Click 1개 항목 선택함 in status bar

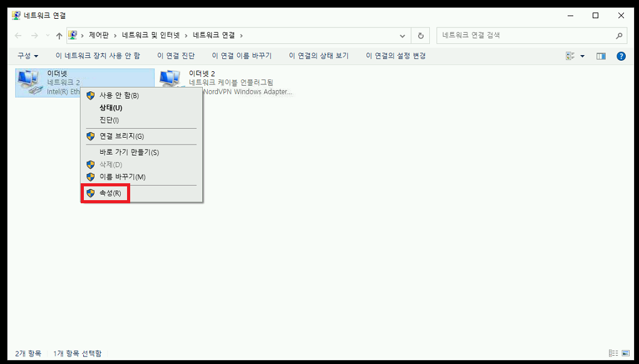[78, 353]
